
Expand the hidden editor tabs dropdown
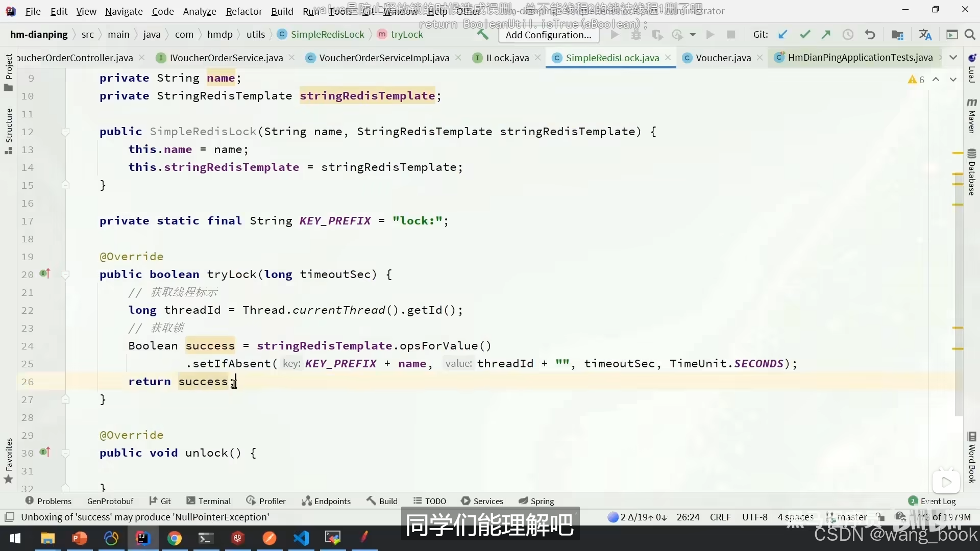953,58
